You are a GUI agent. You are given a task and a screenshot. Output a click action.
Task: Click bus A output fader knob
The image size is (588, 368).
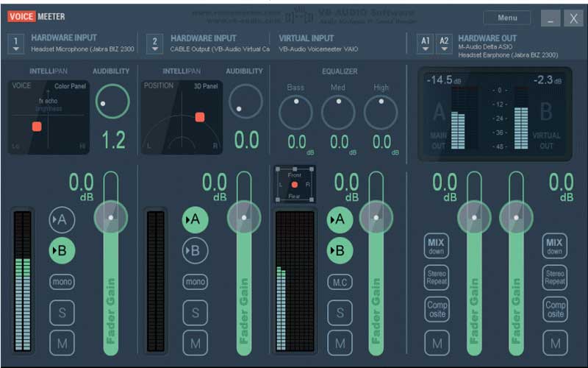click(474, 217)
